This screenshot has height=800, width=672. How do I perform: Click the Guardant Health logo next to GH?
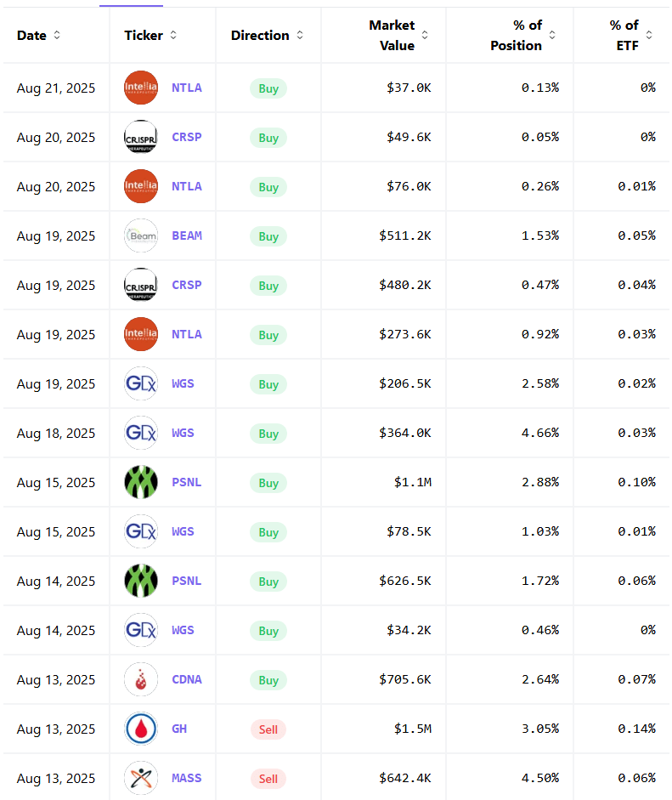tap(141, 729)
